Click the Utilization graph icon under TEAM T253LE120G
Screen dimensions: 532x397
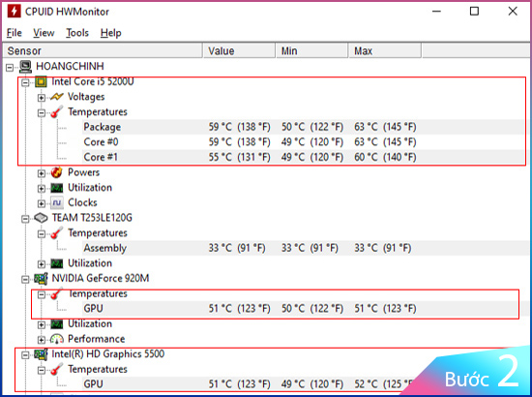(x=57, y=263)
